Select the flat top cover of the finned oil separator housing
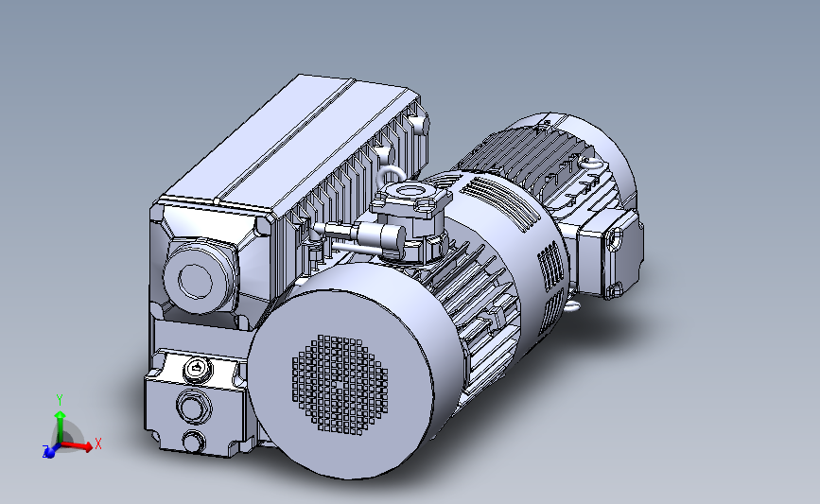Image resolution: width=820 pixels, height=504 pixels. tap(287, 145)
